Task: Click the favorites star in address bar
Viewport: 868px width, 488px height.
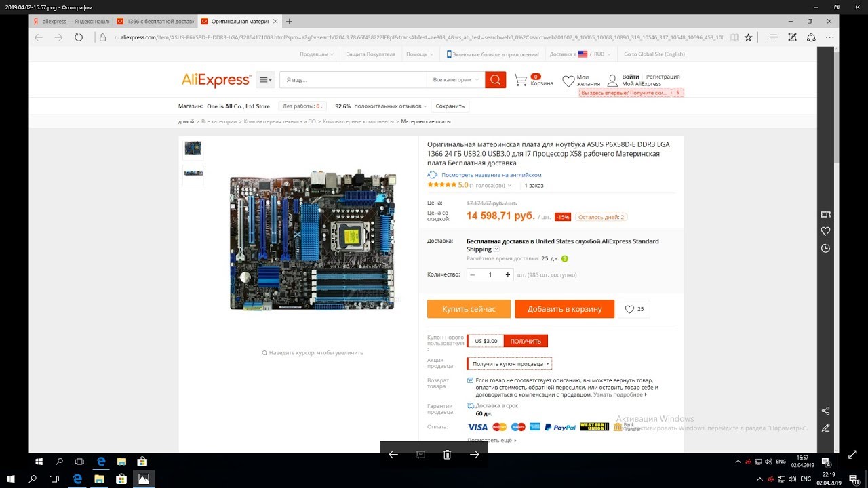Action: 748,37
